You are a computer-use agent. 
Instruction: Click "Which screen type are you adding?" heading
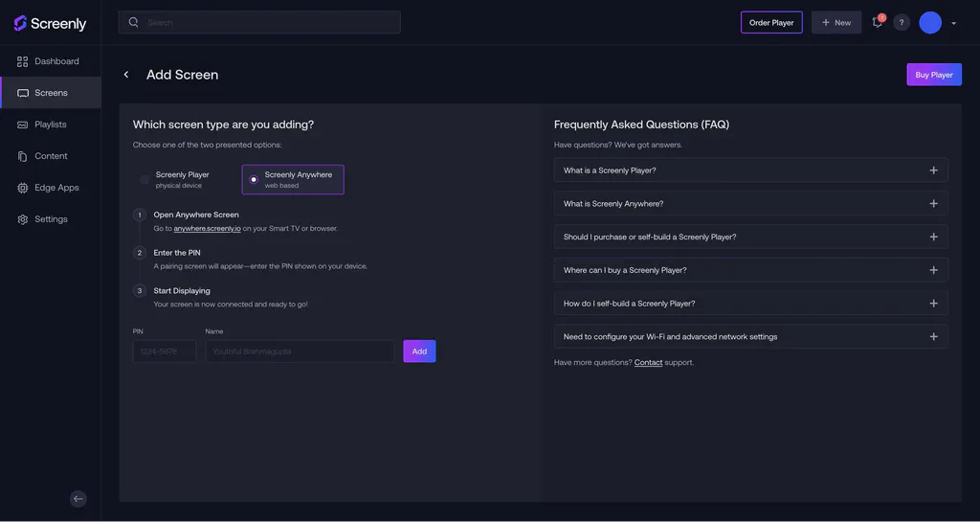click(x=223, y=125)
